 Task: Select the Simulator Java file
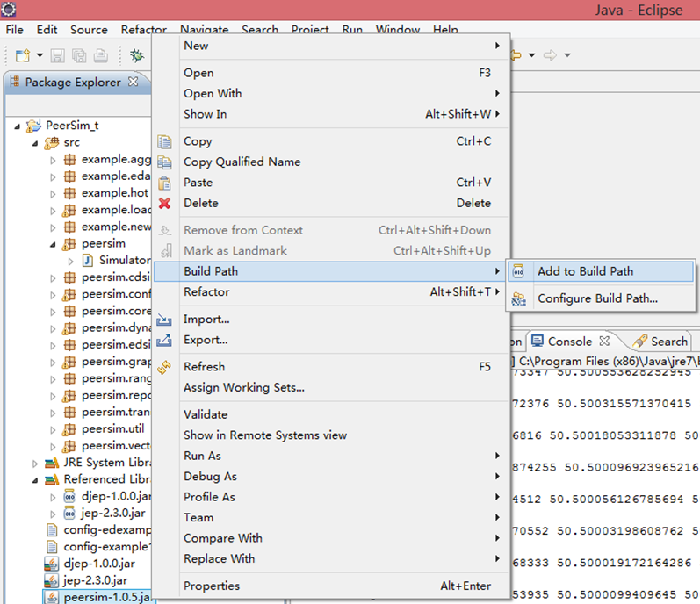coord(125,260)
